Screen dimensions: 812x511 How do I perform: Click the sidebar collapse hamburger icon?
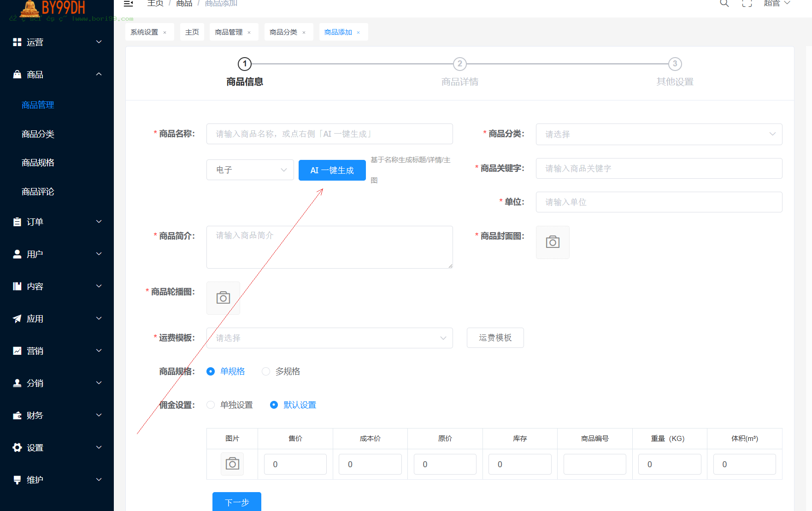tap(129, 4)
